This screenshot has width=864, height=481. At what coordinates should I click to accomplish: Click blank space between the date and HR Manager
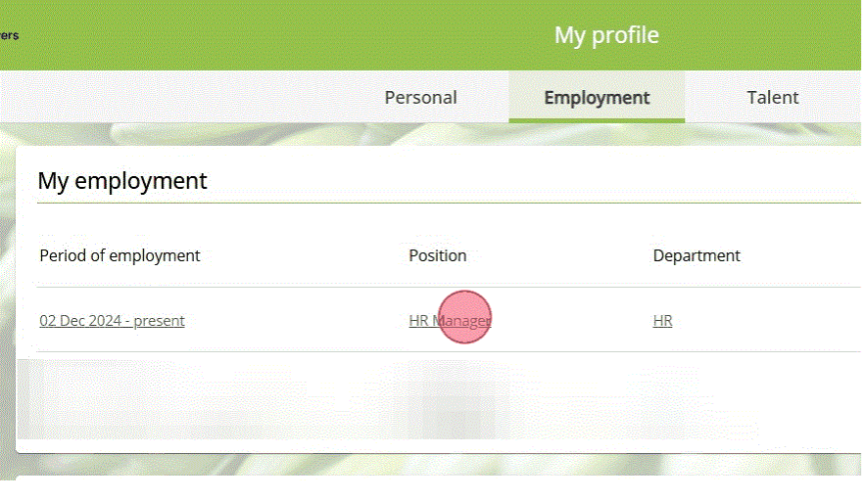pyautogui.click(x=300, y=321)
